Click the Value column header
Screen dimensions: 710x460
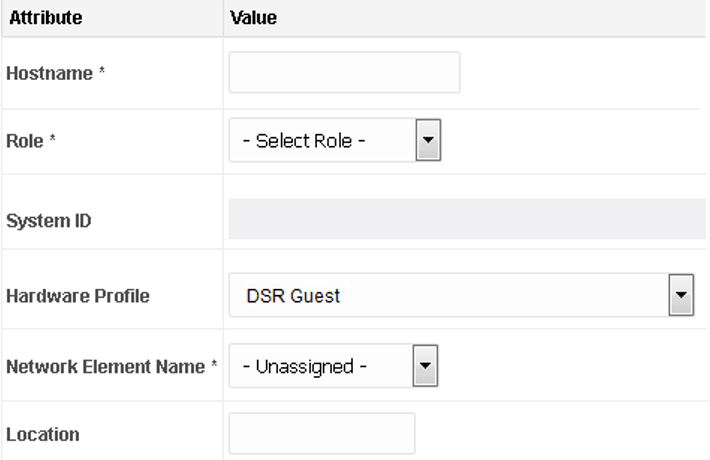coord(253,18)
